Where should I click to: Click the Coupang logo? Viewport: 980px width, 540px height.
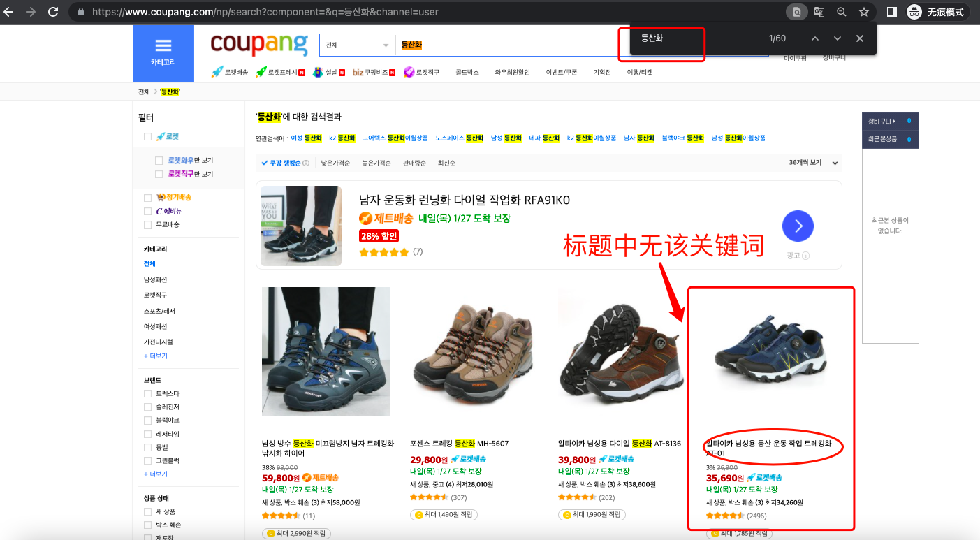tap(259, 45)
